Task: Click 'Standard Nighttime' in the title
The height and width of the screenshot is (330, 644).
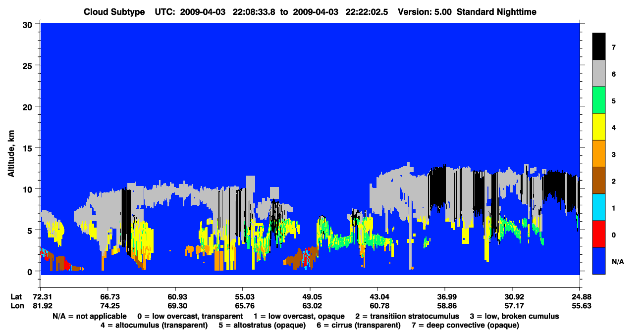Action: (x=497, y=11)
